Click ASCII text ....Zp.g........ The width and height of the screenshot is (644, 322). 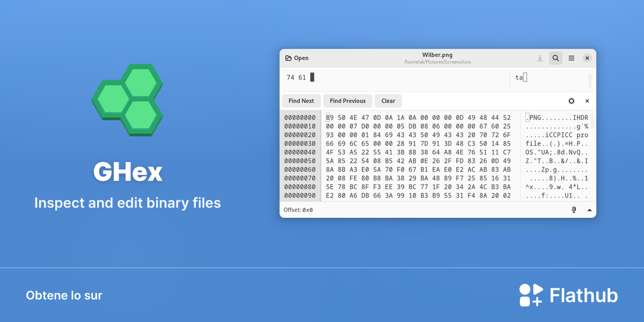click(x=557, y=170)
